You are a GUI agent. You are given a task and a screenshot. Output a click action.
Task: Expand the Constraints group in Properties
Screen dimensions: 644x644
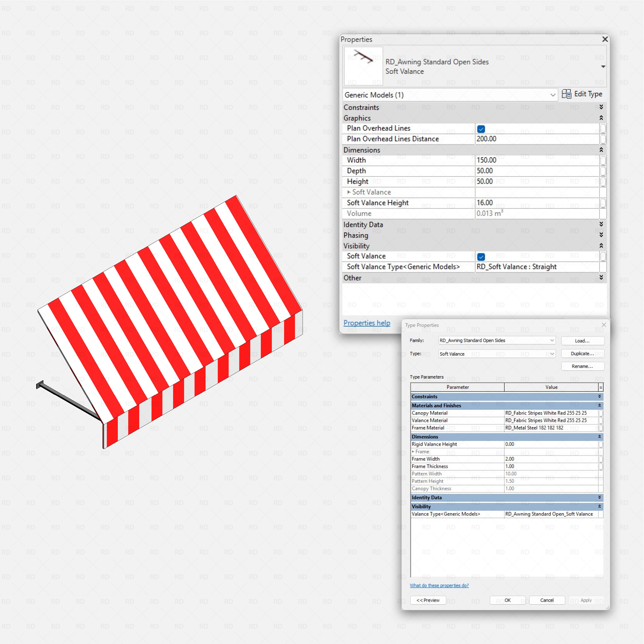(x=601, y=107)
